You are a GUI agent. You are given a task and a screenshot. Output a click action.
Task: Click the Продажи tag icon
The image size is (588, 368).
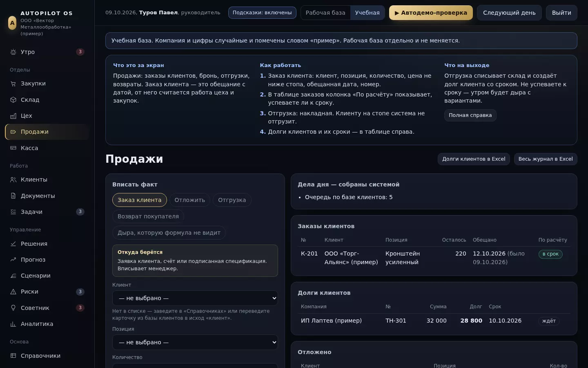click(13, 132)
